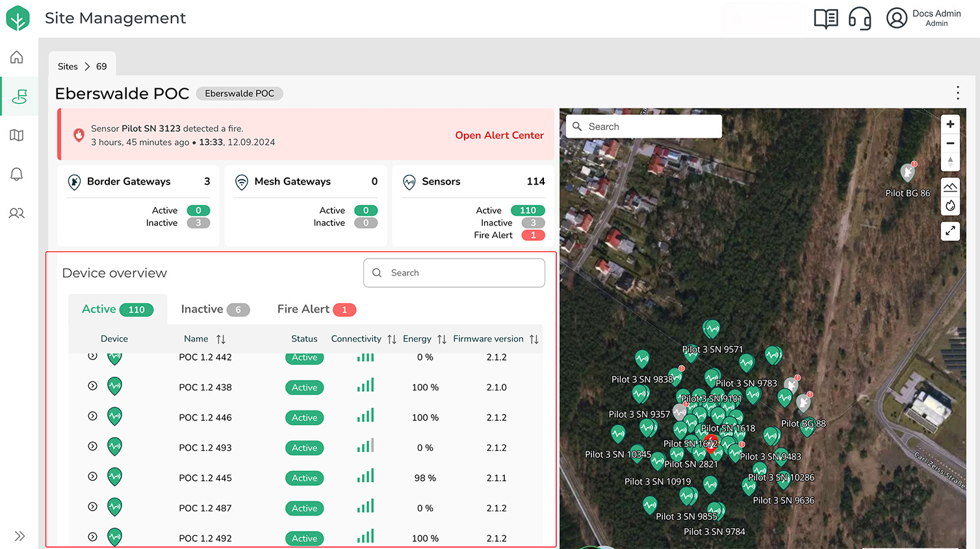Open notifications bell in the sidebar
Image resolution: width=980 pixels, height=549 pixels.
point(17,174)
